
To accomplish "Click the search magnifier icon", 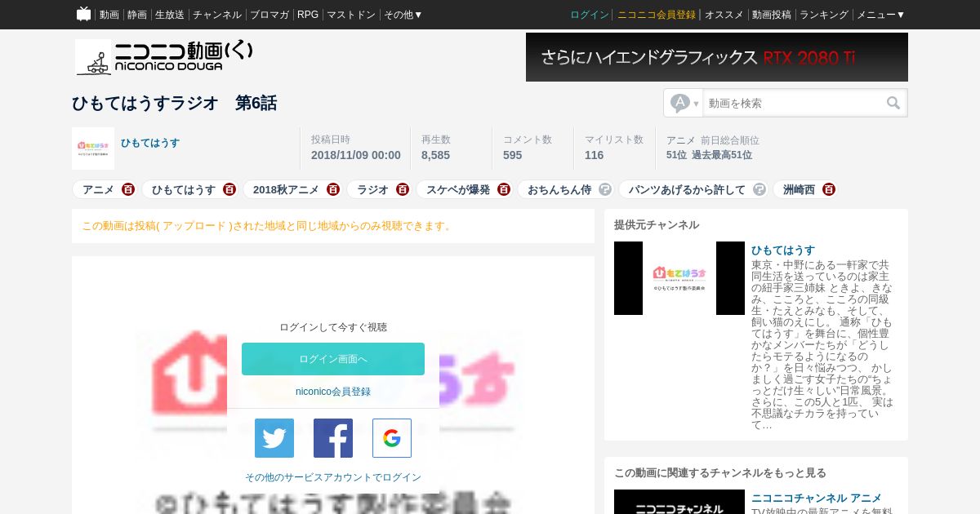I will pyautogui.click(x=893, y=103).
